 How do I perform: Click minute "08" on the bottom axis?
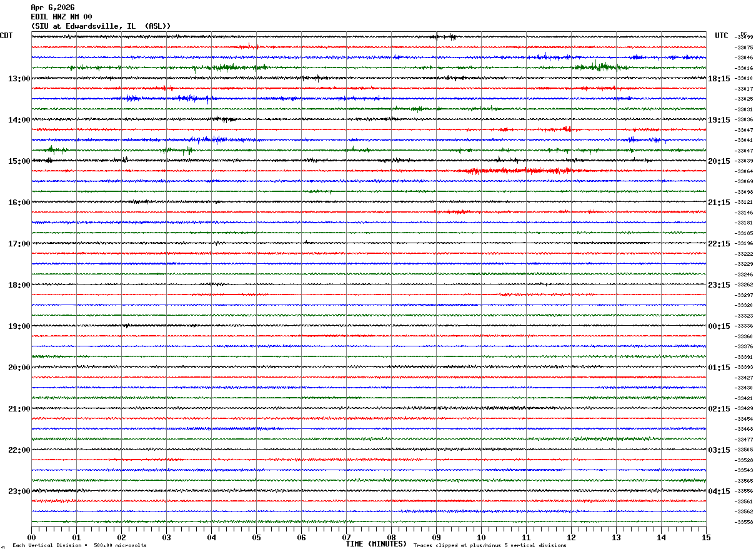tap(391, 537)
